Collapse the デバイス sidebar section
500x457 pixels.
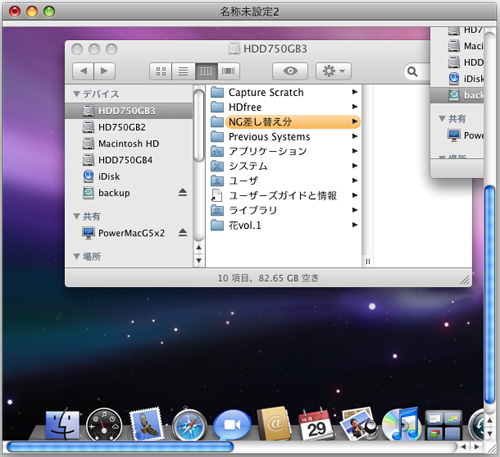coord(77,94)
